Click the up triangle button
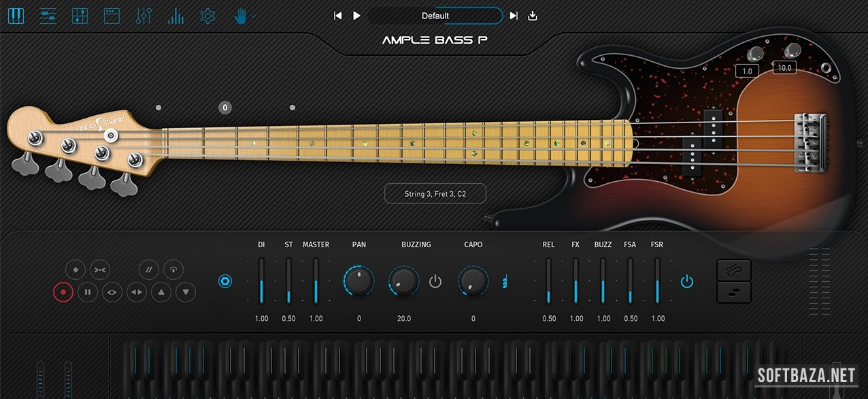Viewport: 868px width, 399px height. point(161,293)
